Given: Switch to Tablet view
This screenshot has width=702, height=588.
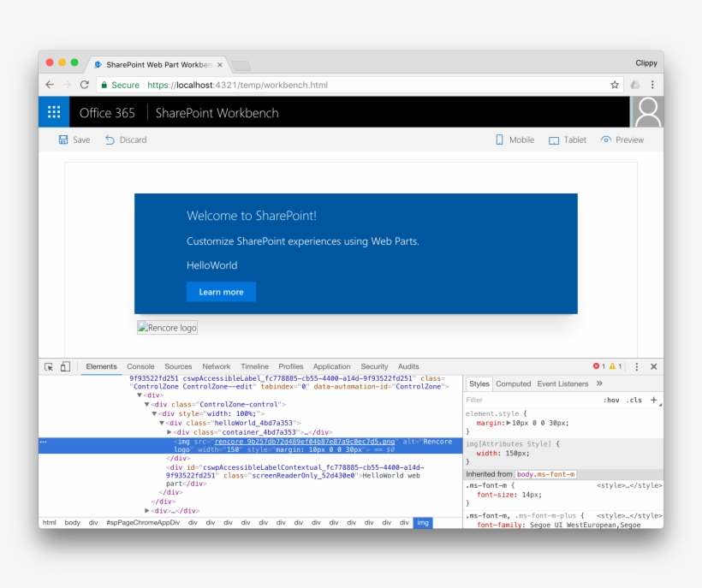Looking at the screenshot, I should pos(568,140).
